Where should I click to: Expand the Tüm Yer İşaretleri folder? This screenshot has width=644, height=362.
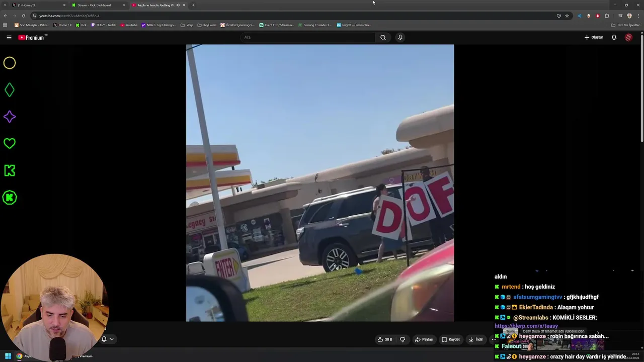[625, 25]
